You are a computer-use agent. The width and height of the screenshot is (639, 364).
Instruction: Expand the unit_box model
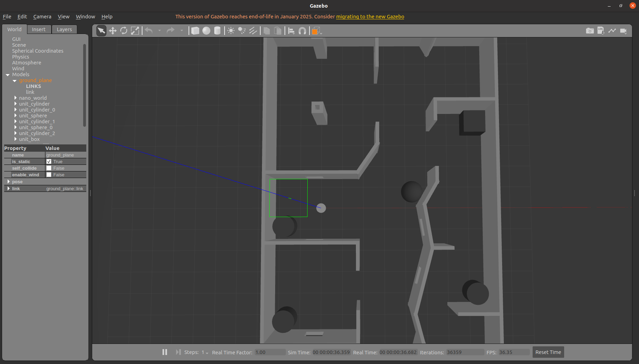[x=15, y=139]
